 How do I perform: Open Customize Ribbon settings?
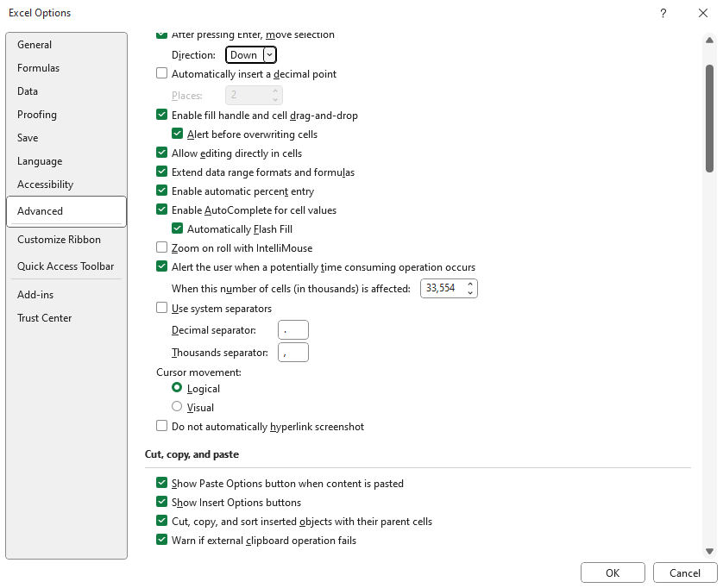66,240
